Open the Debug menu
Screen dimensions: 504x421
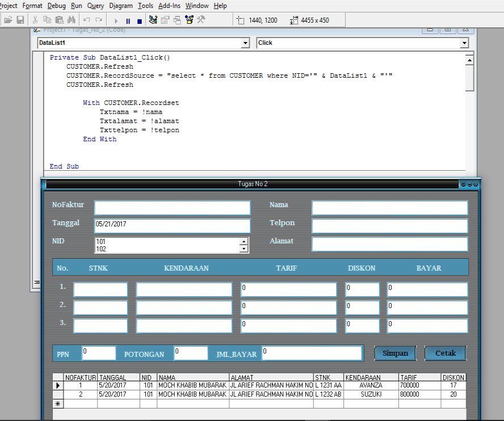point(57,6)
